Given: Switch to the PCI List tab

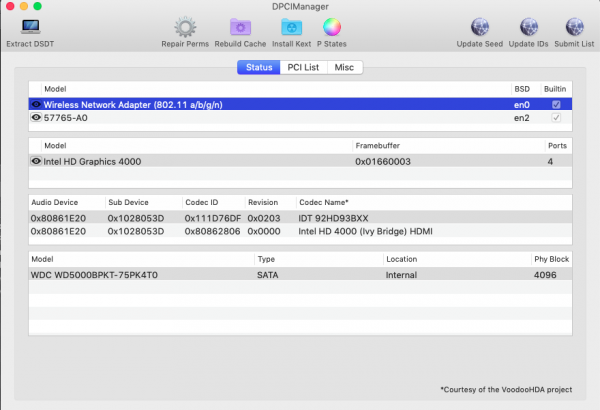Looking at the screenshot, I should click(x=303, y=67).
